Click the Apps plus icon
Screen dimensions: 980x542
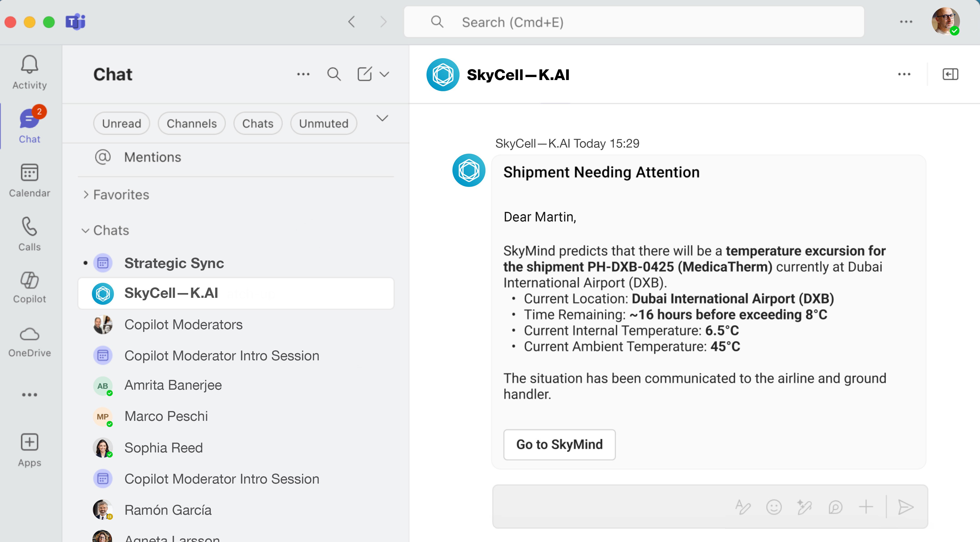29,442
